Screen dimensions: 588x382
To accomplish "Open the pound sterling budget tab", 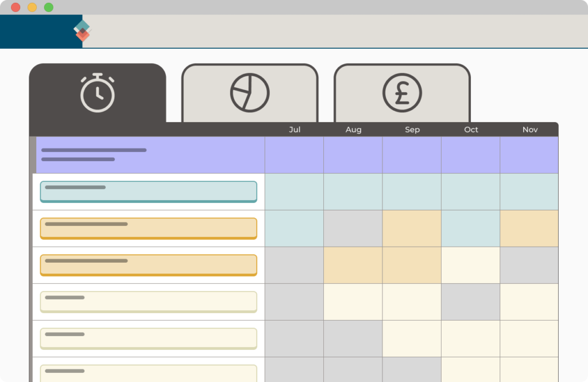I will [402, 93].
